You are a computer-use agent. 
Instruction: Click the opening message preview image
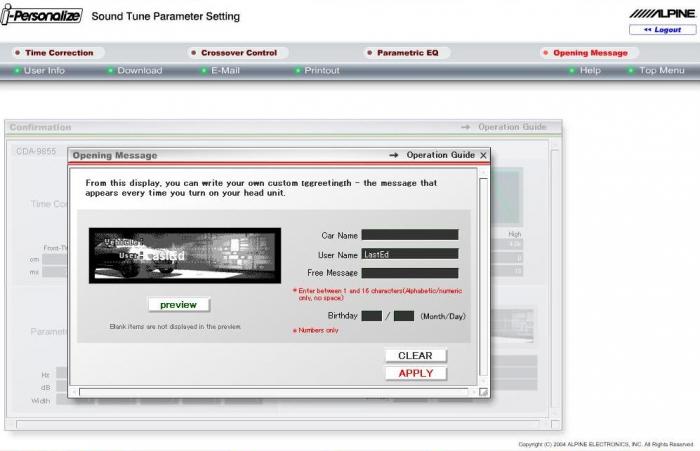181,255
